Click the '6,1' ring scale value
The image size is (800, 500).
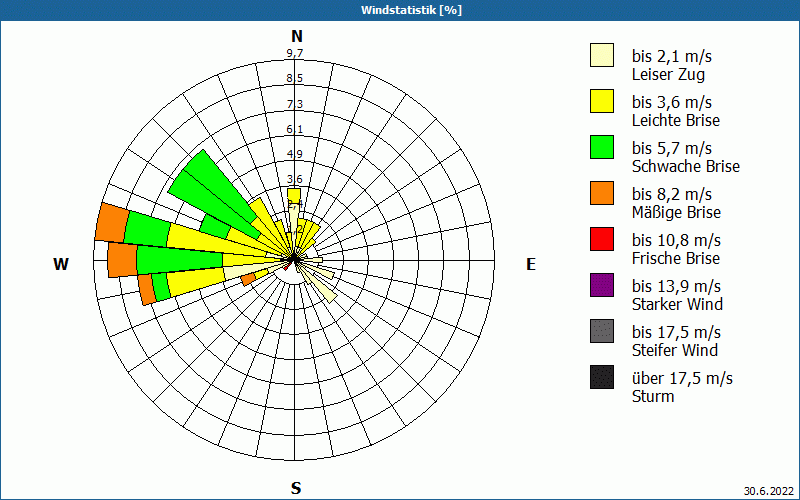pyautogui.click(x=295, y=129)
